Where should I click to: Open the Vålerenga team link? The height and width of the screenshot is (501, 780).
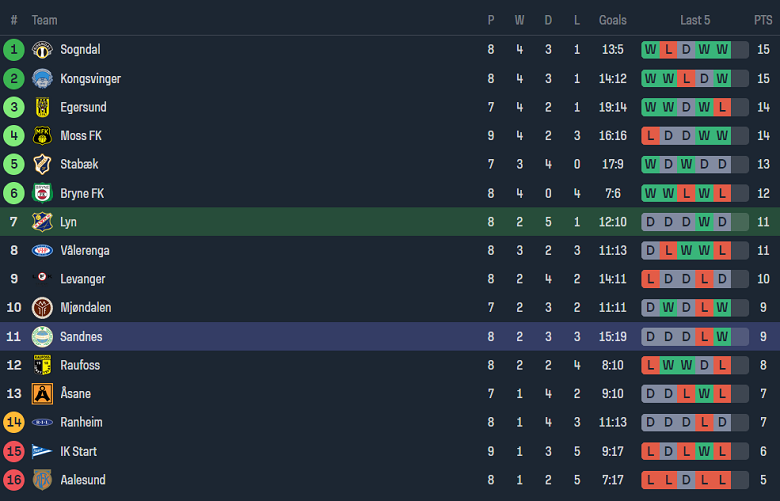[85, 251]
